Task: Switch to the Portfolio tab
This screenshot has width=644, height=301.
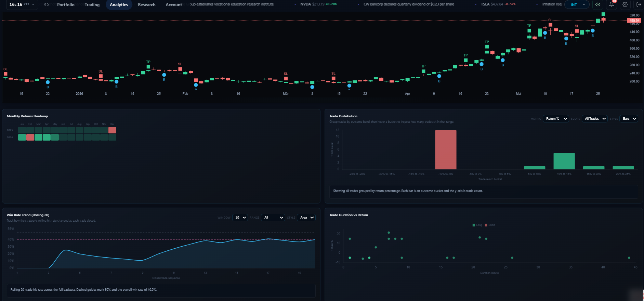Action: (x=66, y=5)
